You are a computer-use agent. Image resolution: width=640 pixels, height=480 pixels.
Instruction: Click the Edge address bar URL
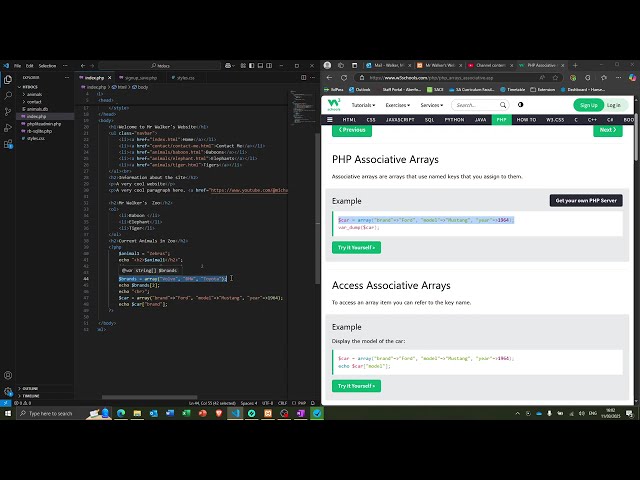(x=431, y=78)
